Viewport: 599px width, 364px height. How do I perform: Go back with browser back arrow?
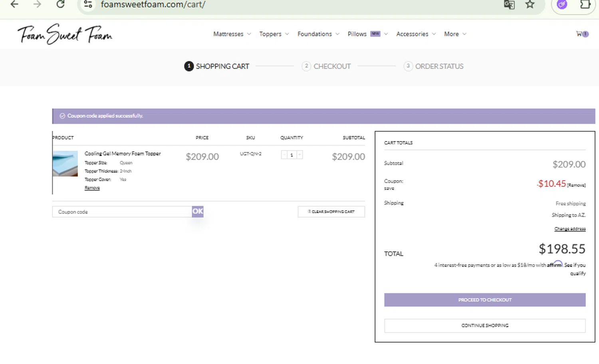(x=14, y=4)
